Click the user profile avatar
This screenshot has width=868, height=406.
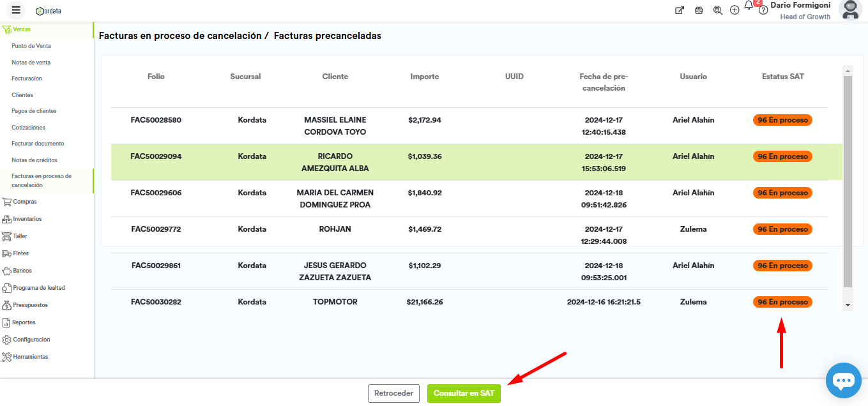[850, 10]
